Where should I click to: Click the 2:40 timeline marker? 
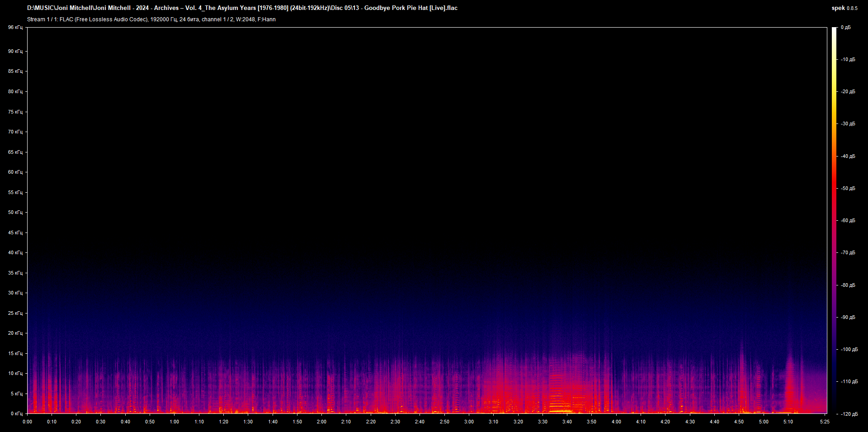(x=420, y=421)
